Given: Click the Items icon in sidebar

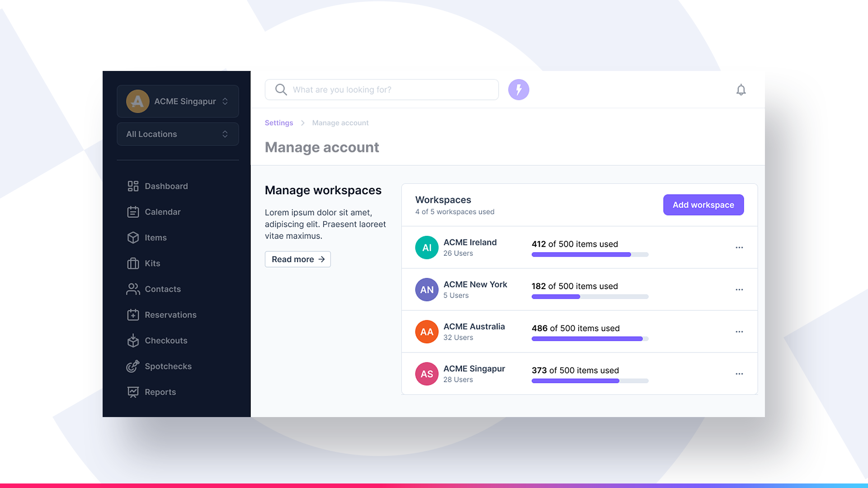Looking at the screenshot, I should (132, 237).
